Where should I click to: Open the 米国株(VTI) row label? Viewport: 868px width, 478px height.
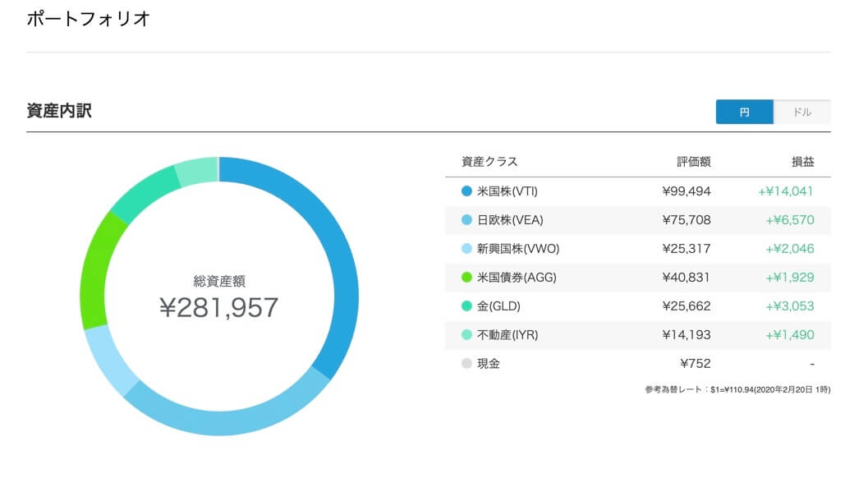click(507, 191)
